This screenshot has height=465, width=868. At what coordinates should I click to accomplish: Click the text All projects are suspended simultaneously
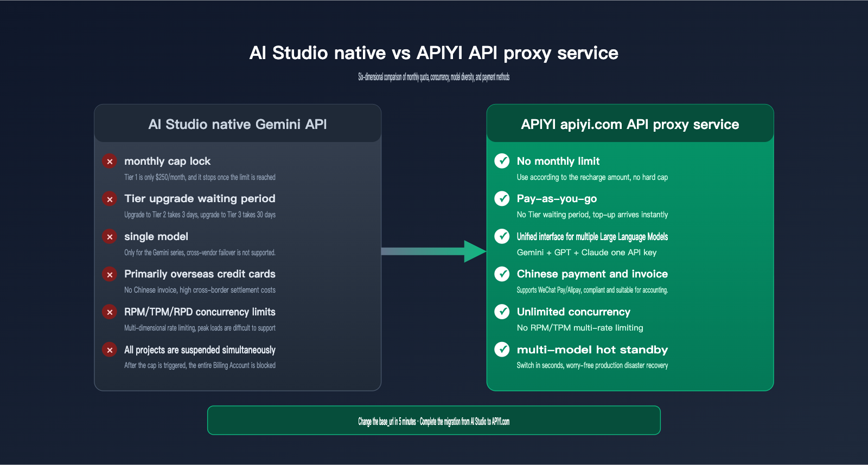[x=200, y=350]
